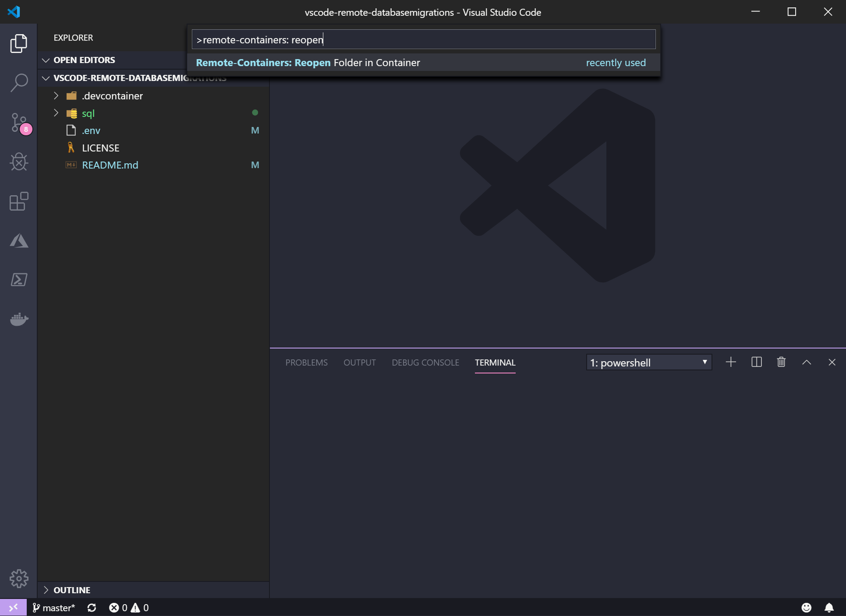
Task: Click the command palette input field
Action: [x=423, y=40]
